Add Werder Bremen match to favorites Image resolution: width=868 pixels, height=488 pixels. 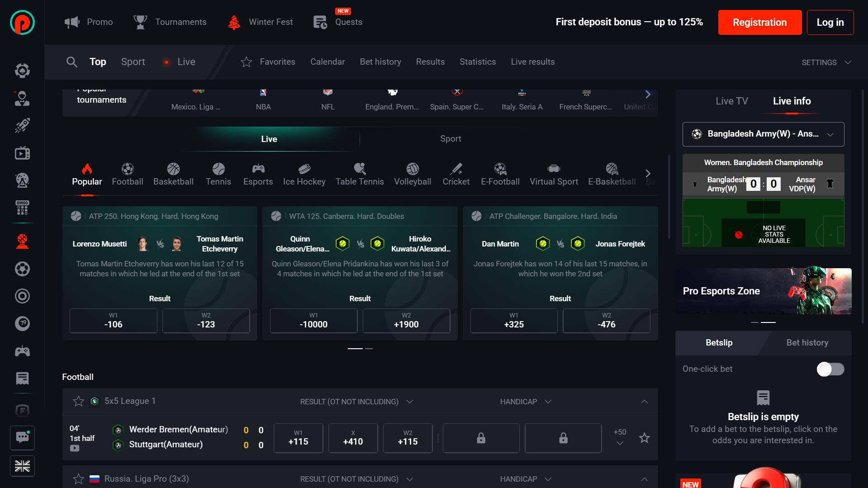click(644, 438)
